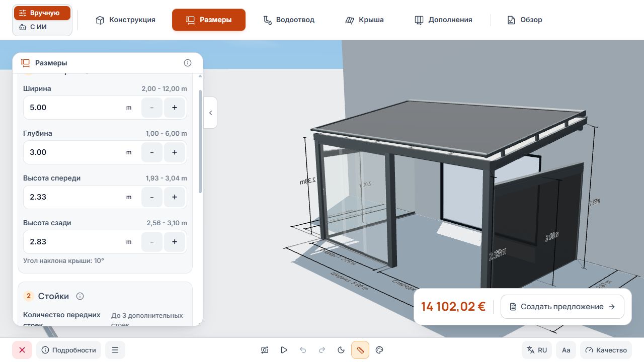Image resolution: width=644 pixels, height=362 pixels.
Task: Increase Ширина with the plus button
Action: click(x=175, y=108)
